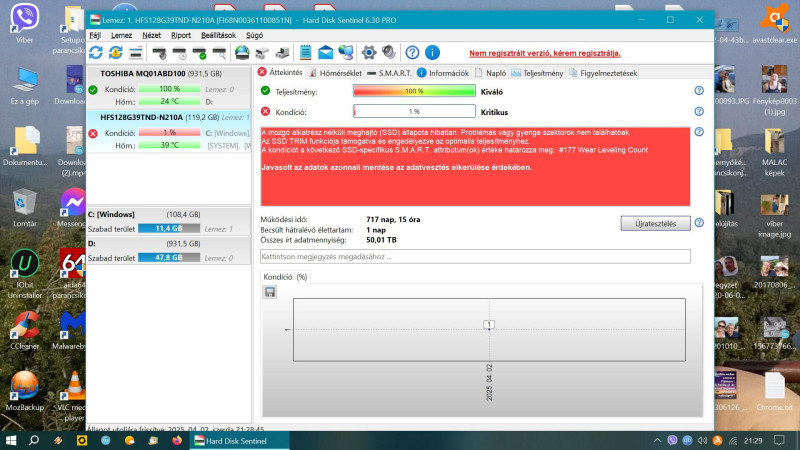800x450 pixels.
Task: Click the data point labeled 1 on the graph
Action: click(x=489, y=324)
